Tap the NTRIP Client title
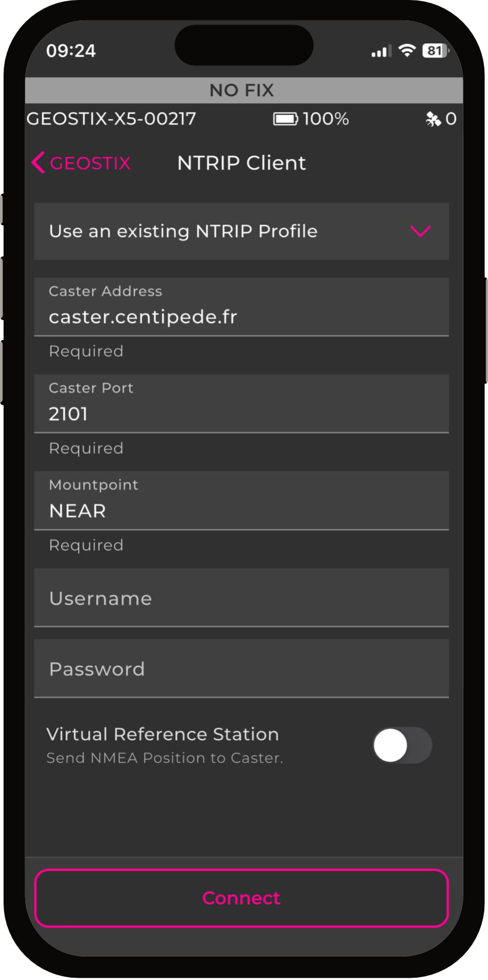Viewport: 488px width, 980px height. [x=241, y=163]
